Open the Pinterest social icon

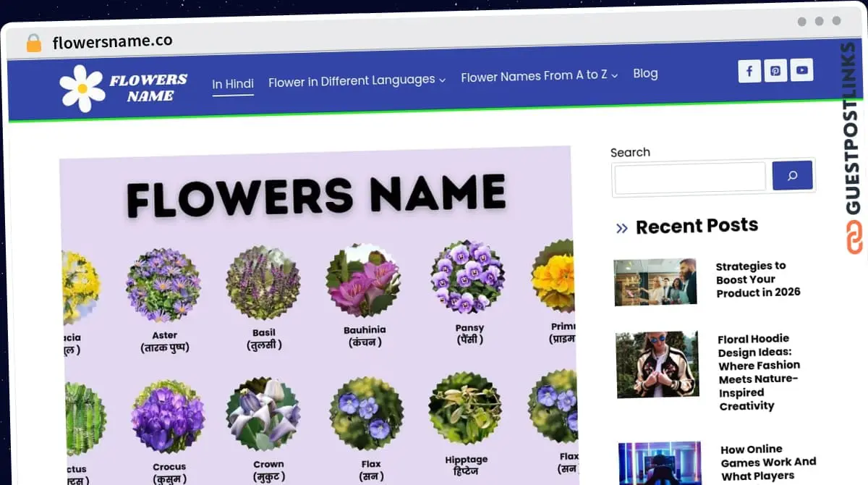[x=775, y=71]
